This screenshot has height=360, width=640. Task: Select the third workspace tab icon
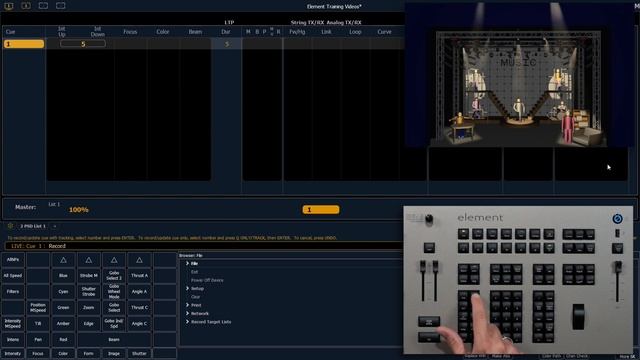tap(43, 6)
